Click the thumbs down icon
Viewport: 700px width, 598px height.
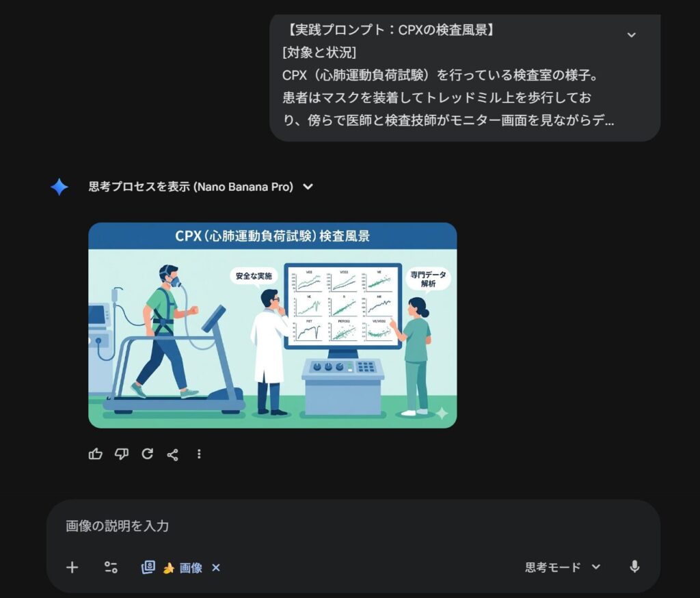122,454
